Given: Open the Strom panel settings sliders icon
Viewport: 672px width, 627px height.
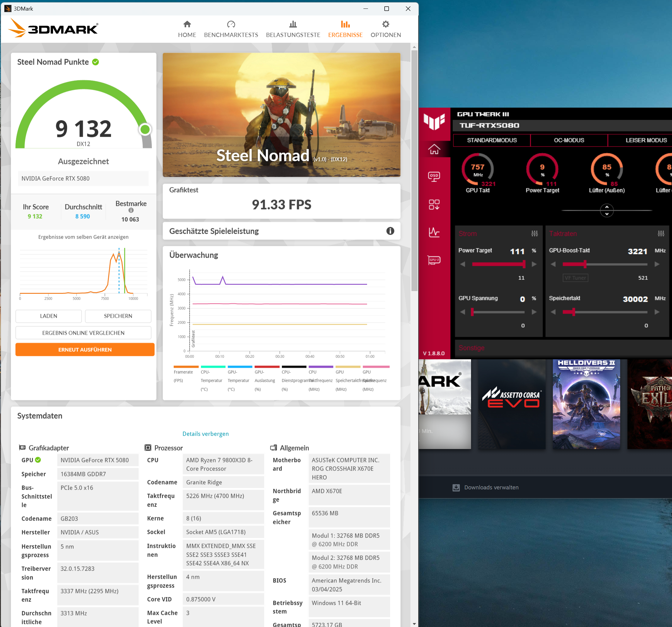Looking at the screenshot, I should point(534,233).
